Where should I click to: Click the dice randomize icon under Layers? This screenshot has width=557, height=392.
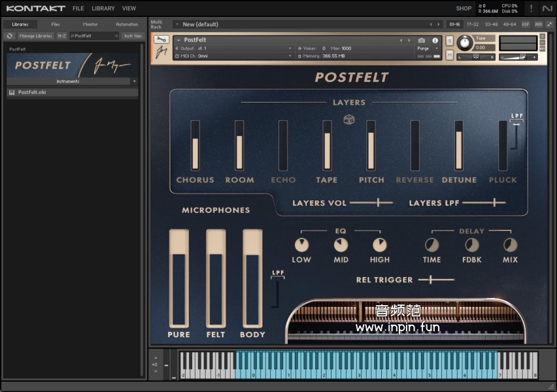[349, 120]
